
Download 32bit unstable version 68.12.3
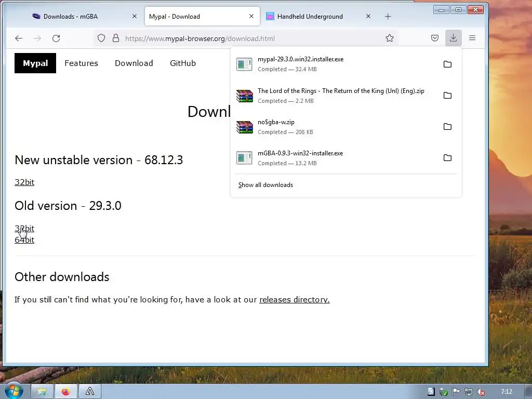coord(24,182)
